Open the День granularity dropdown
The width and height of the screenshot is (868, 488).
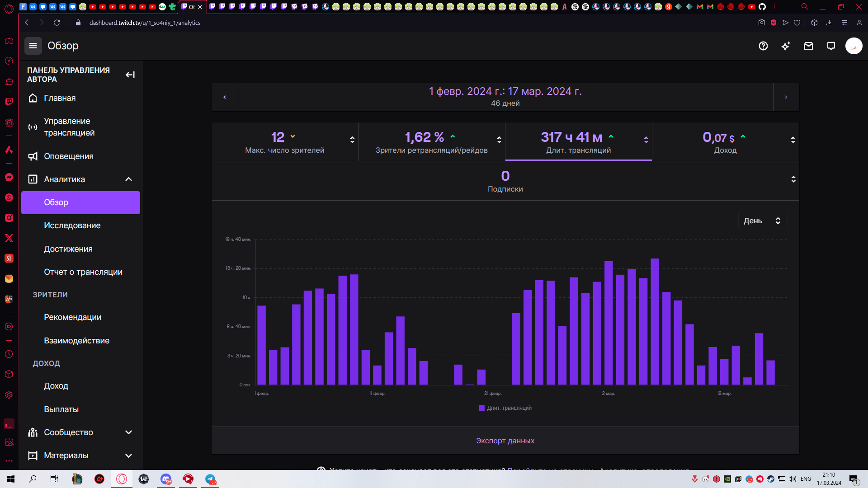pyautogui.click(x=763, y=221)
